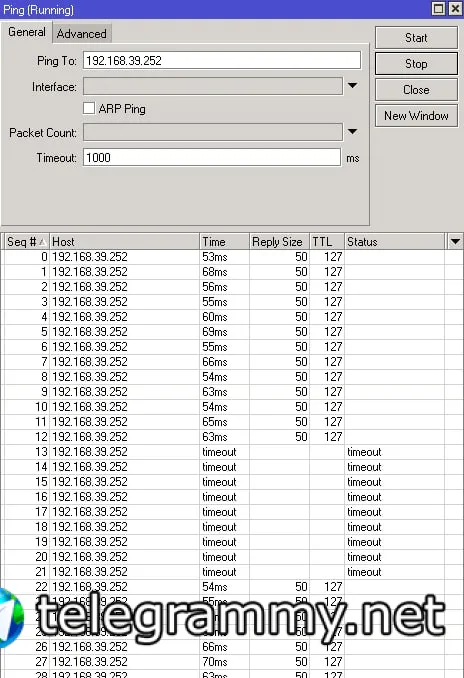Image resolution: width=464 pixels, height=678 pixels.
Task: Expand the Interface dropdown arrow
Action: 352,86
